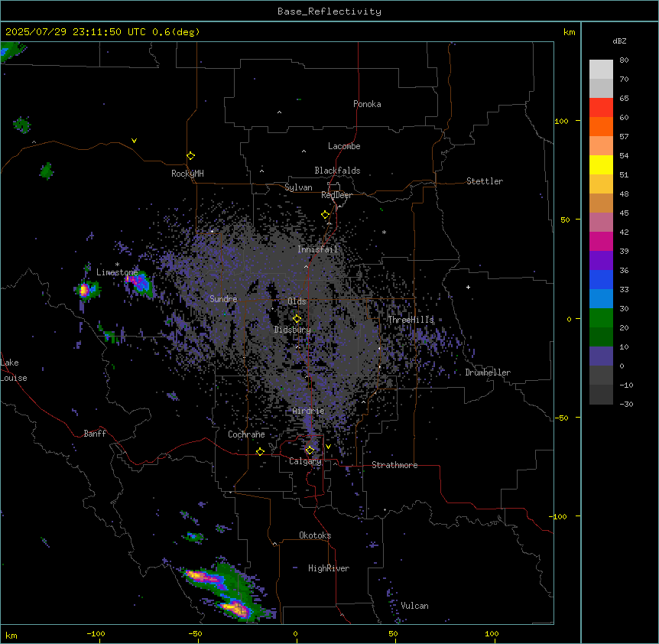Click the ThreeHills label
Viewport: 659px width, 644px height.
pyautogui.click(x=411, y=320)
